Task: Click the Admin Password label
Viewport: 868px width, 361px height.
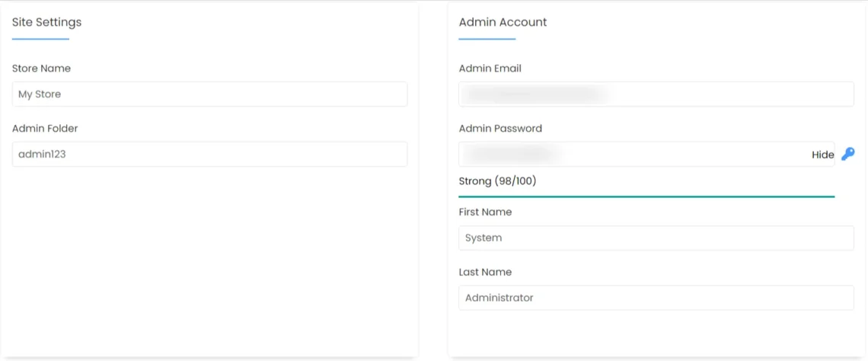Action: click(500, 129)
